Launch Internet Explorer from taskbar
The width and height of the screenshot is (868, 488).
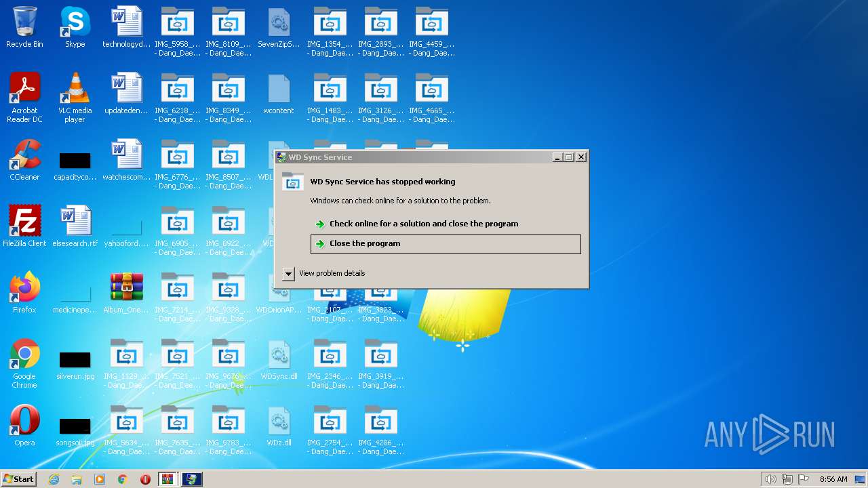(54, 479)
